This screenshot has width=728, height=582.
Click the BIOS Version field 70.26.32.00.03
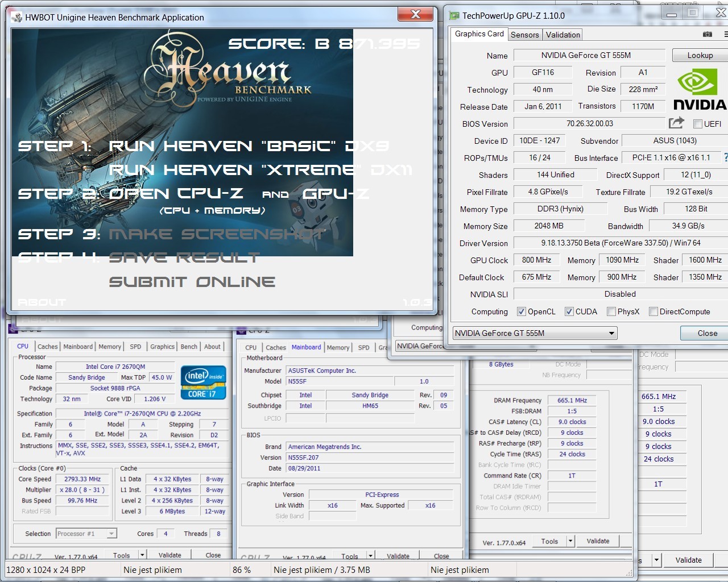[x=589, y=123]
